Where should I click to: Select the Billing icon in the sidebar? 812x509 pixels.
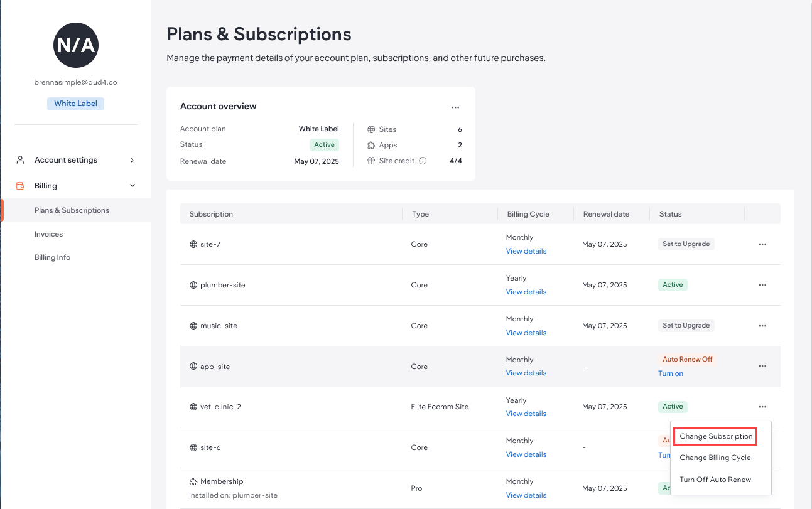pyautogui.click(x=19, y=185)
